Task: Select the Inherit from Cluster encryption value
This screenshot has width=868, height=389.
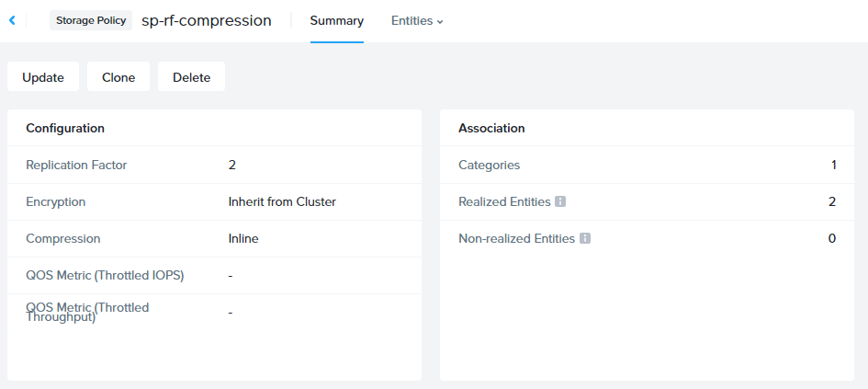Action: pyautogui.click(x=282, y=201)
